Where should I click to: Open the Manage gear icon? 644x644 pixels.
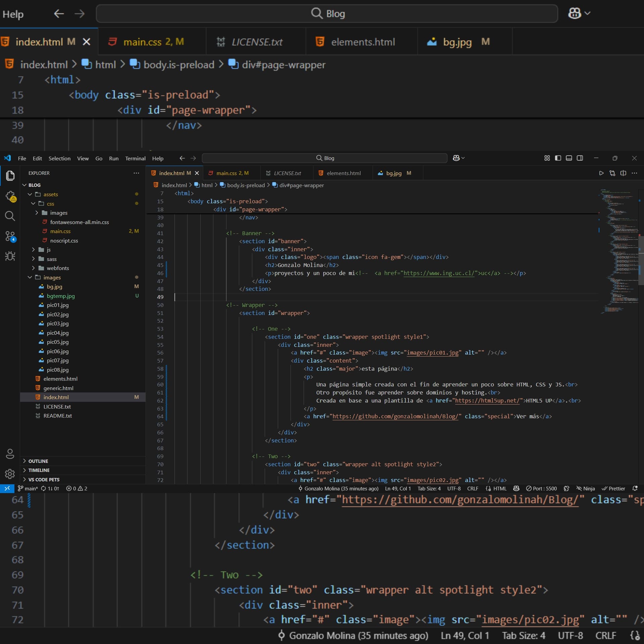click(x=10, y=474)
